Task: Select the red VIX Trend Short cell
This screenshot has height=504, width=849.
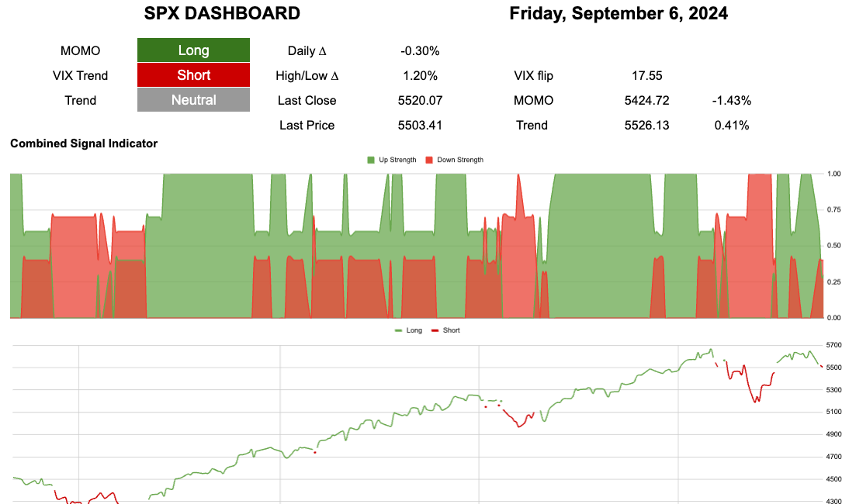Action: pos(193,75)
